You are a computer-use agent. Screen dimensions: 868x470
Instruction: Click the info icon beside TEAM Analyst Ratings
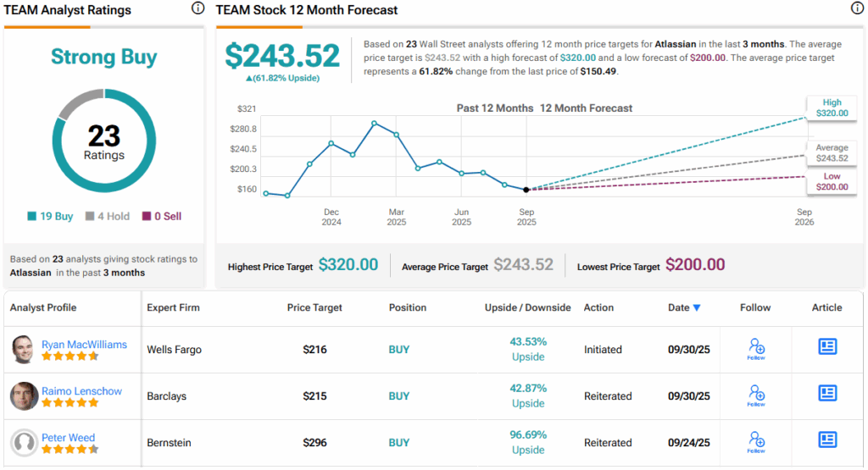click(x=198, y=8)
